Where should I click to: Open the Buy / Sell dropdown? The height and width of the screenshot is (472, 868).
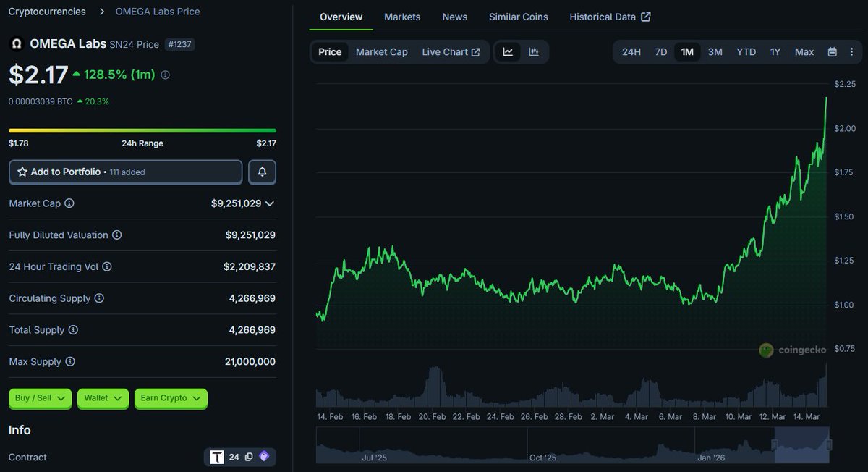41,398
